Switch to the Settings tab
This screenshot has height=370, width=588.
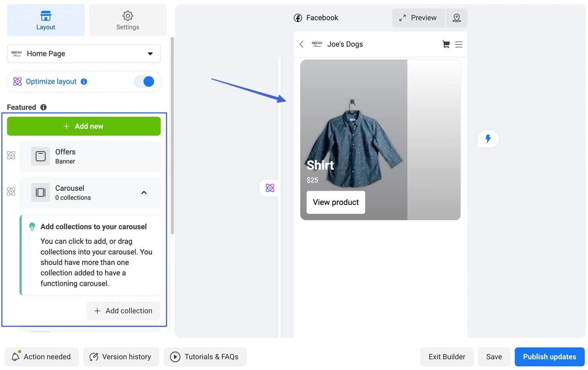[127, 20]
